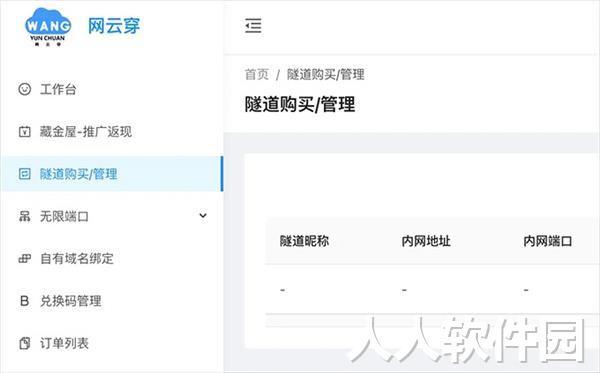Expand the 无限端口 submenu chevron

pyautogui.click(x=203, y=216)
